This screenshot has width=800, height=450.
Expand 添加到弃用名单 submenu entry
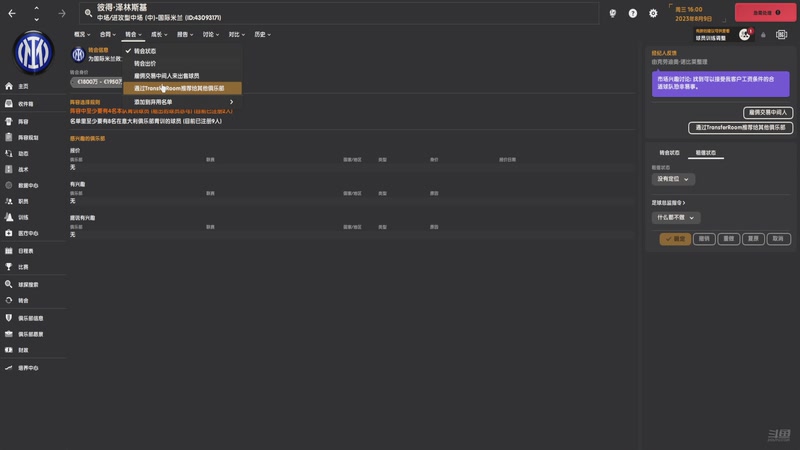(182, 102)
